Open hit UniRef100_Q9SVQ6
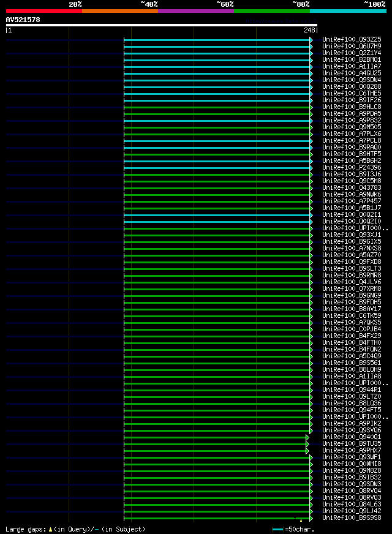Image resolution: width=392 pixels, height=534 pixels. [352, 431]
